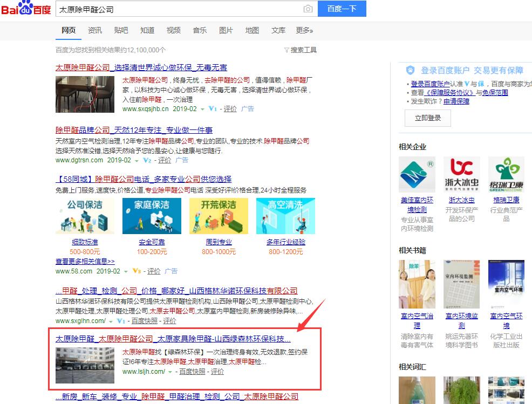Expand the 更多 tab menu
The height and width of the screenshot is (404, 532).
[304, 31]
